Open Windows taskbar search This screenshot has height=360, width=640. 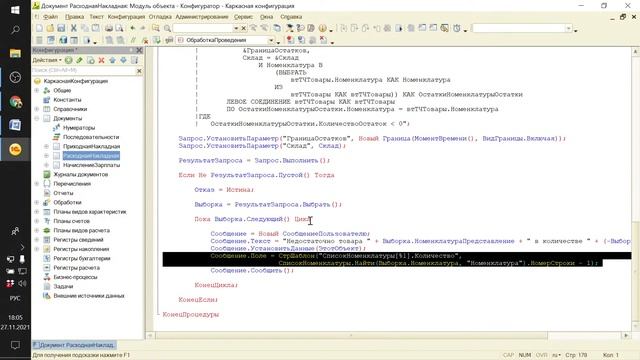click(x=15, y=30)
